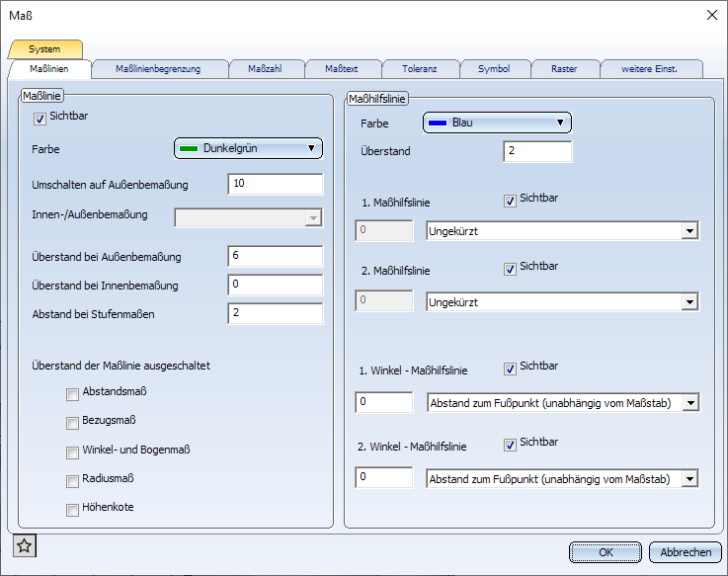Image resolution: width=728 pixels, height=576 pixels.
Task: Switch to the Maßlinienbegrenzung tab
Action: click(158, 69)
